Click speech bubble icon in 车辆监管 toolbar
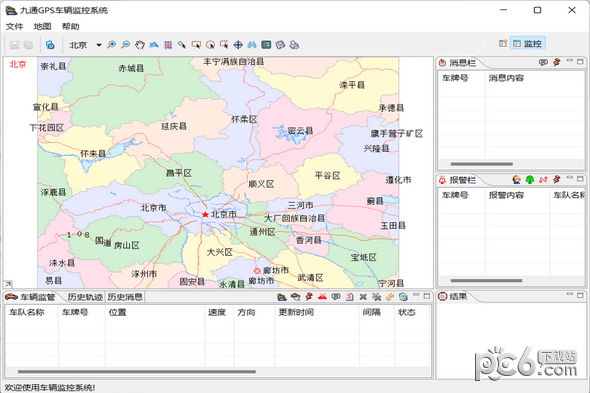Viewport: 590px width, 393px height. (336, 297)
